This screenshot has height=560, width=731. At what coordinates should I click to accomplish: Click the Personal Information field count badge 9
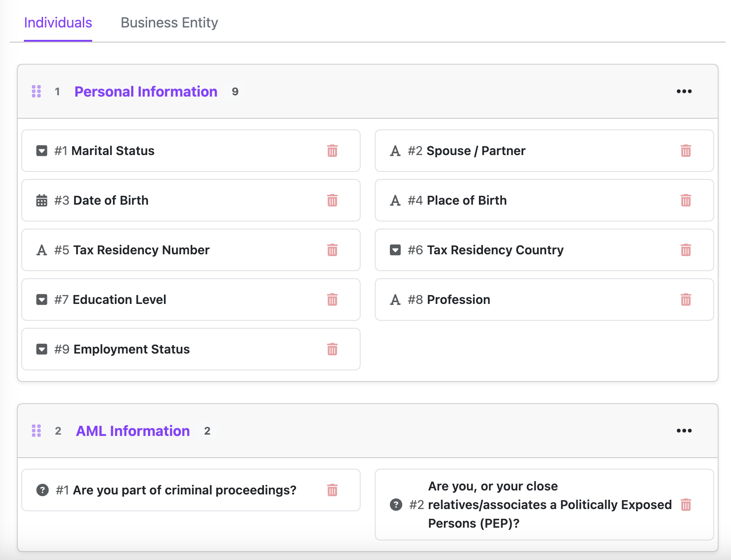click(x=235, y=91)
